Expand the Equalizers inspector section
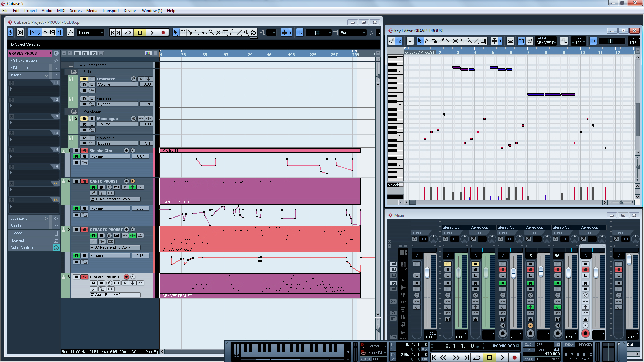 [x=19, y=218]
